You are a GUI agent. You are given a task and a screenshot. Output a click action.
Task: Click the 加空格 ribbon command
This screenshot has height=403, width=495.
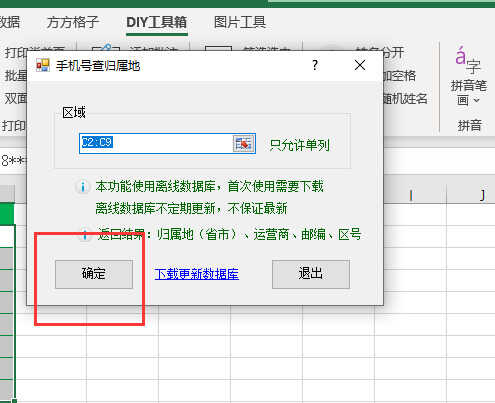(x=400, y=76)
